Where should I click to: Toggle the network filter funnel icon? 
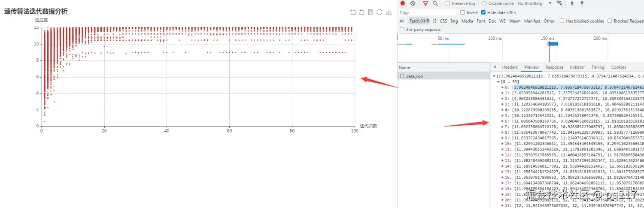pyautogui.click(x=425, y=3)
